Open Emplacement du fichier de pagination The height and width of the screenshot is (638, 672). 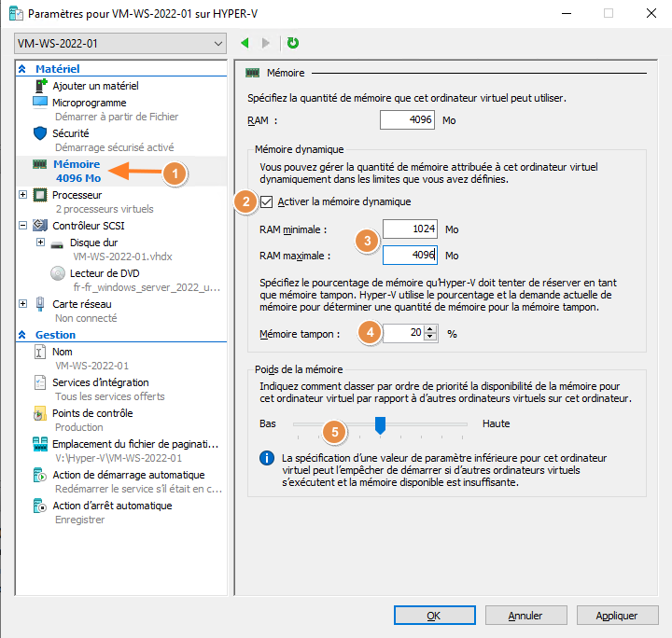(135, 444)
